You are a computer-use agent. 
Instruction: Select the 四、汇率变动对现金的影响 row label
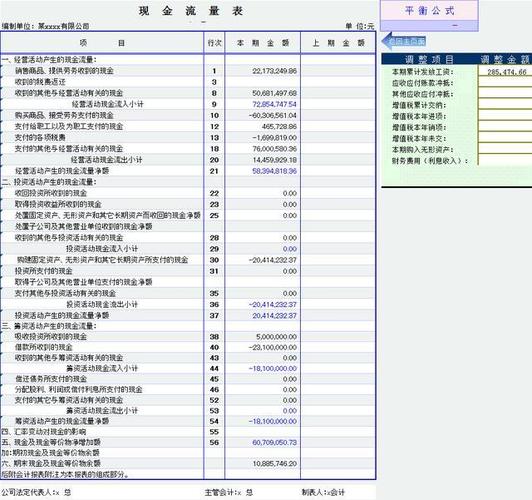(x=44, y=432)
